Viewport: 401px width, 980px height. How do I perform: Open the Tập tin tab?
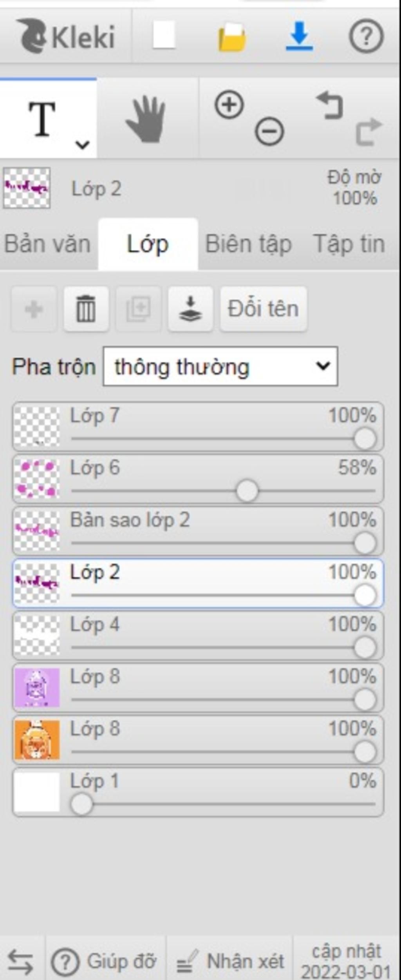click(x=349, y=244)
